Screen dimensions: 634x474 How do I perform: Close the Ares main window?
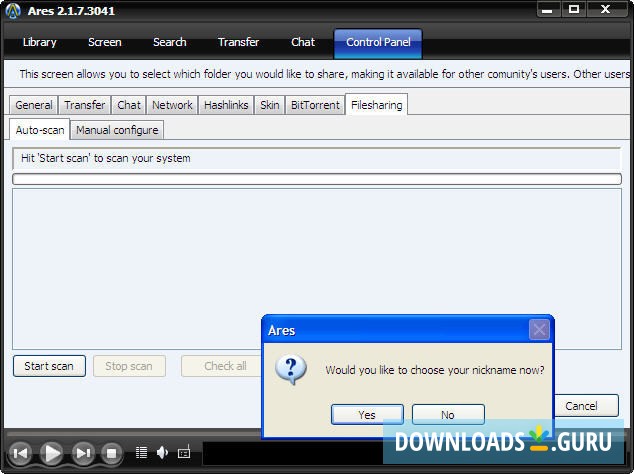click(606, 10)
